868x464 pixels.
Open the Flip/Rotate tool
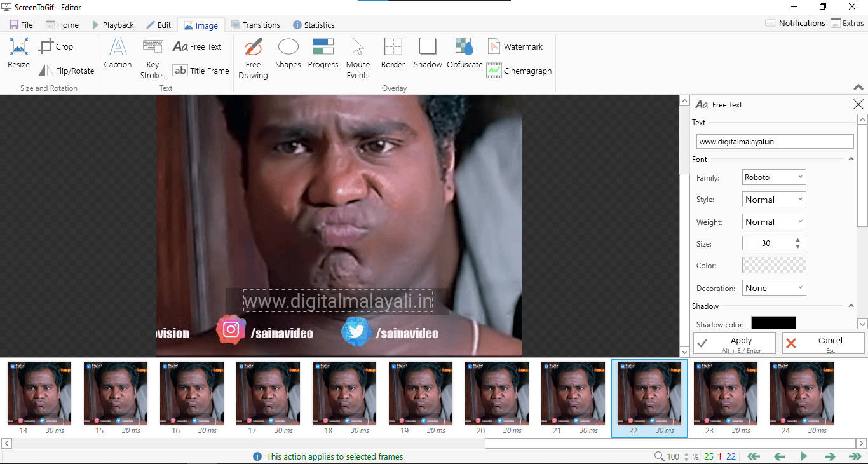pyautogui.click(x=66, y=71)
